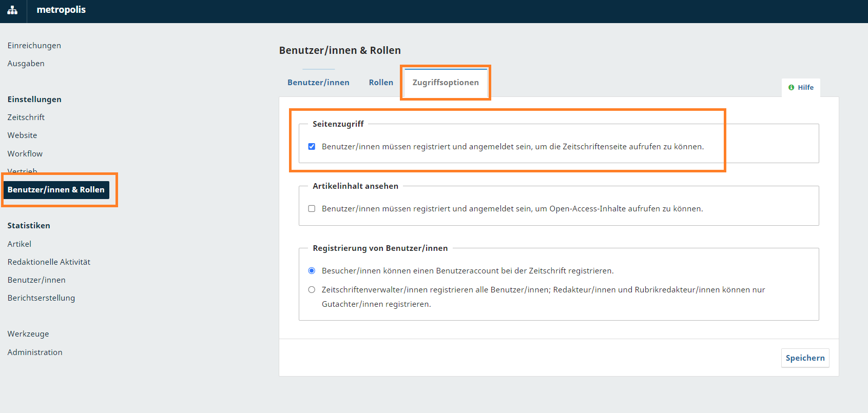Click the green Hilfe info icon
868x413 pixels.
coord(791,88)
